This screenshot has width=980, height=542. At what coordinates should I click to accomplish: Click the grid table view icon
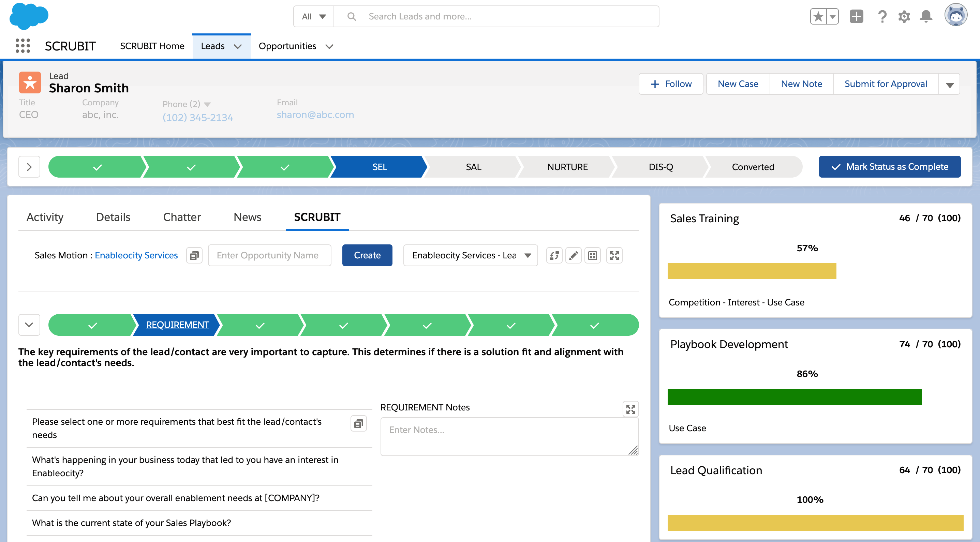pyautogui.click(x=592, y=255)
